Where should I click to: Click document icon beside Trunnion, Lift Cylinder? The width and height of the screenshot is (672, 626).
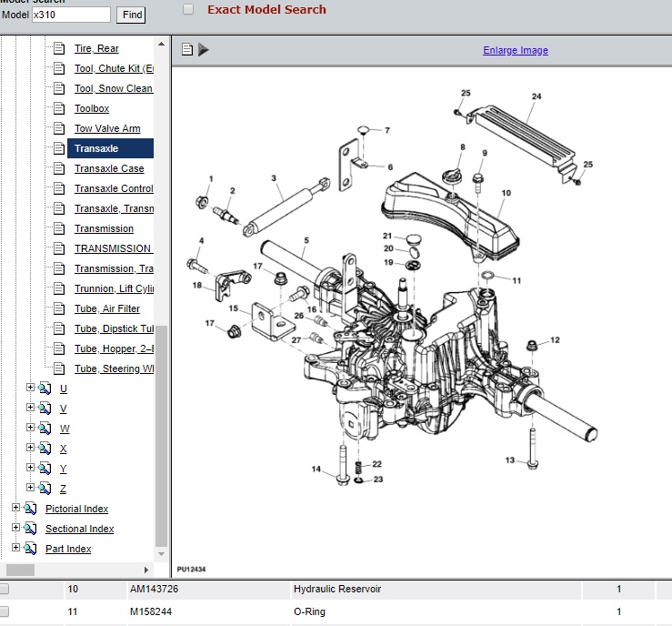pos(59,288)
